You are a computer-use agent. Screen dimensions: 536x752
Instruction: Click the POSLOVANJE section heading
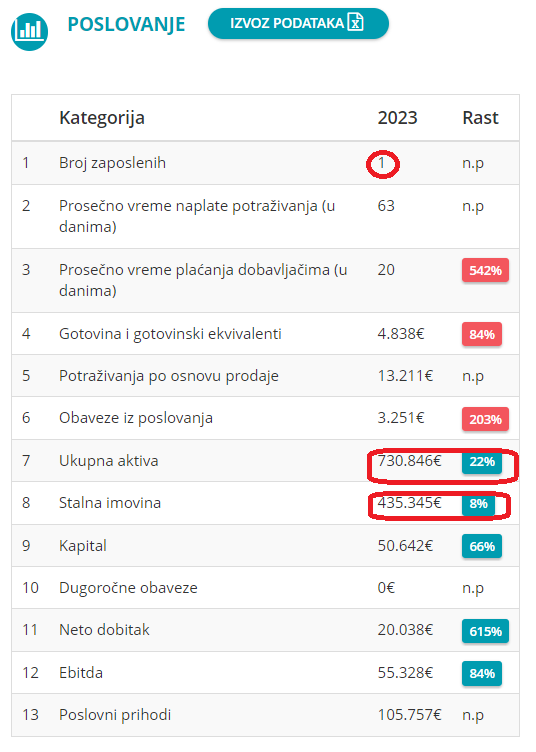click(126, 24)
